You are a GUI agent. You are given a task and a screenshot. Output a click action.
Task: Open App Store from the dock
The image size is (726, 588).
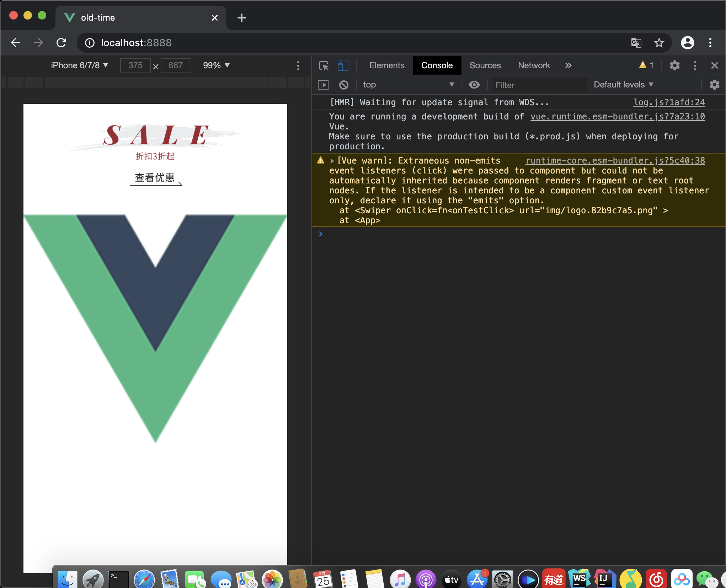coord(477,579)
